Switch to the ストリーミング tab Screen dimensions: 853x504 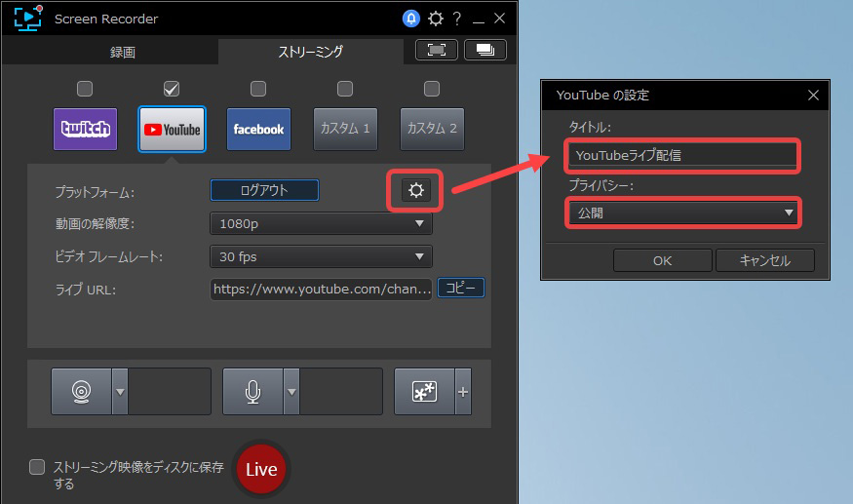[311, 52]
